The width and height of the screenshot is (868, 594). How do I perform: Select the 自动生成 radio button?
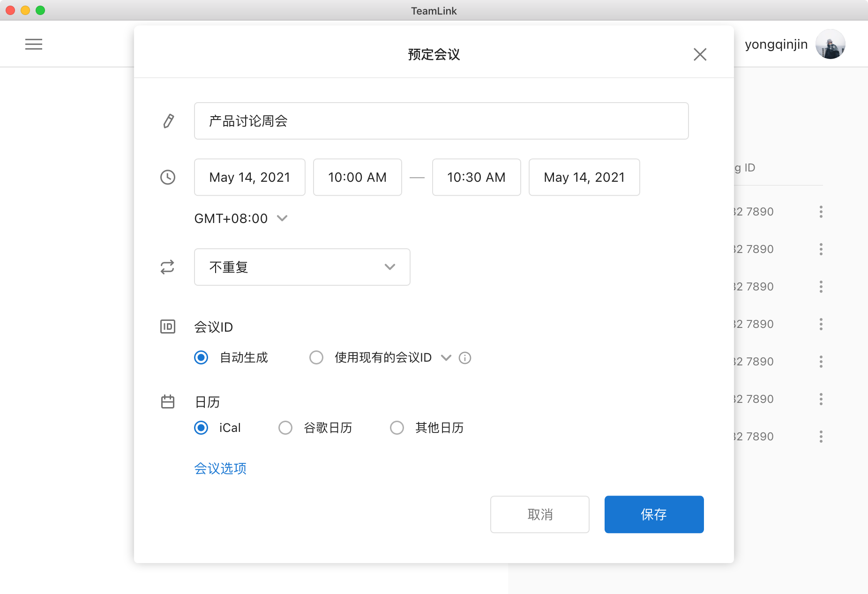201,358
